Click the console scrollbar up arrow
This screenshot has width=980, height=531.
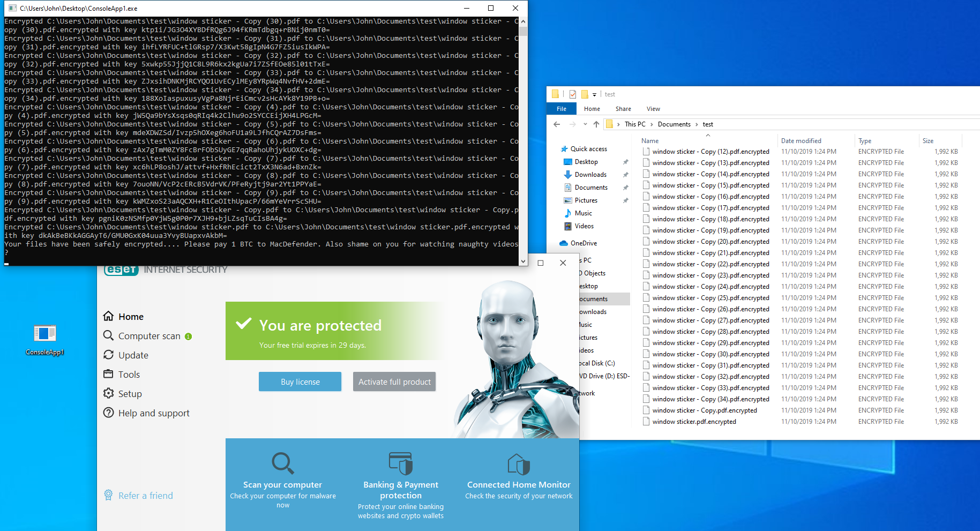523,21
